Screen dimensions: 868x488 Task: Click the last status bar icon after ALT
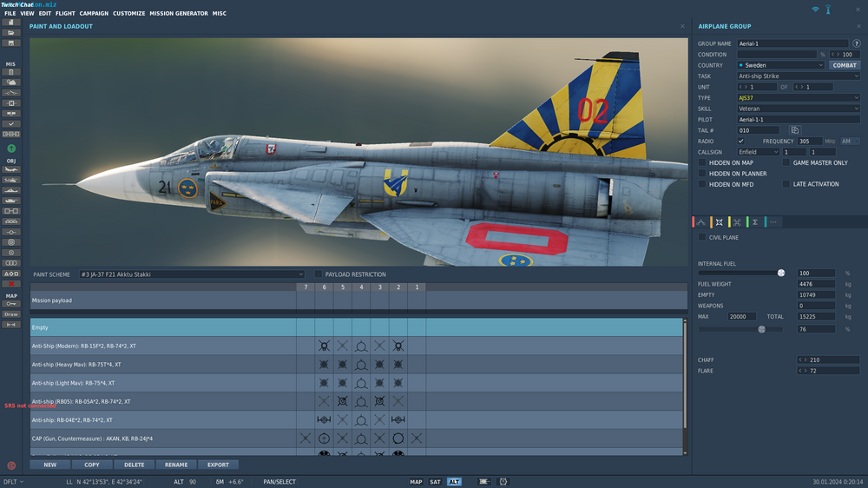coord(503,482)
